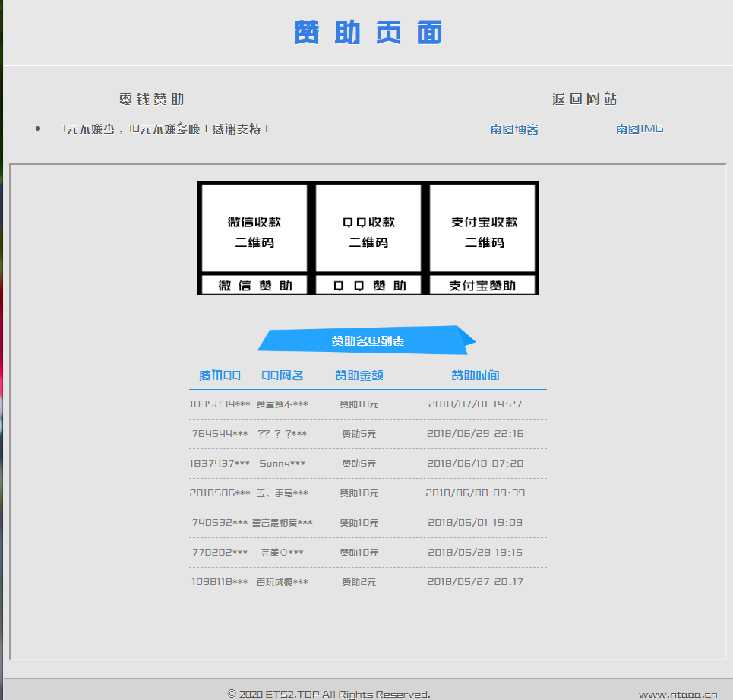This screenshot has width=733, height=700.
Task: Select the 支付宝赞助 label under the Alipay QR
Action: [483, 285]
